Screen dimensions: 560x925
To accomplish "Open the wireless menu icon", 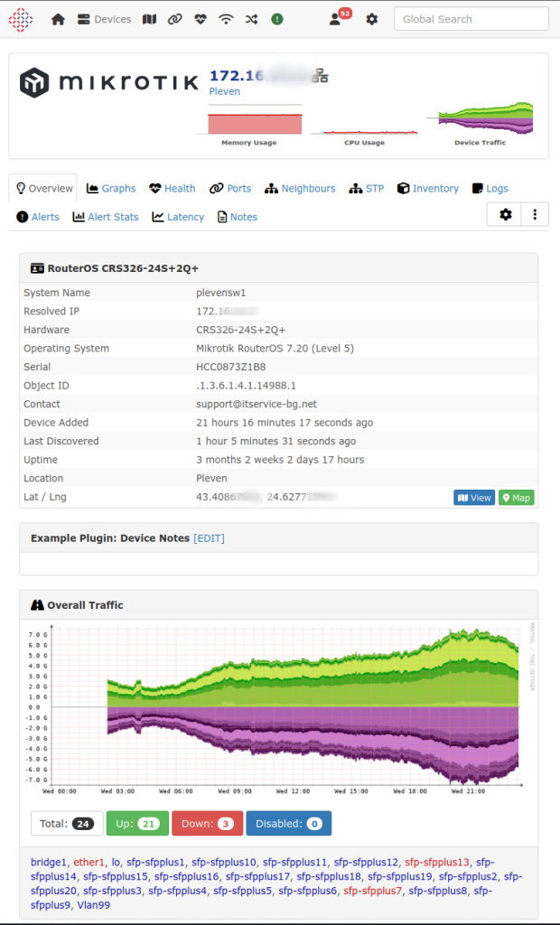I will [226, 19].
